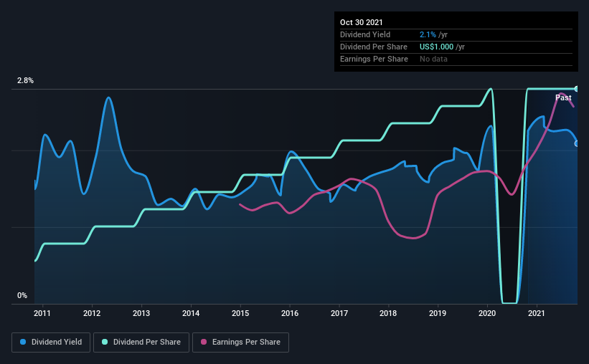The image size is (589, 364).
Task: Click the 2020 x-axis label
Action: (487, 313)
